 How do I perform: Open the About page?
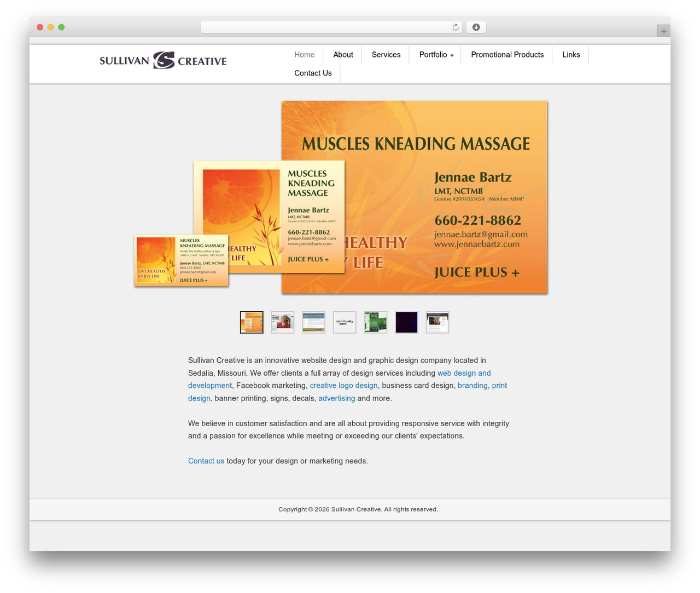(x=343, y=55)
